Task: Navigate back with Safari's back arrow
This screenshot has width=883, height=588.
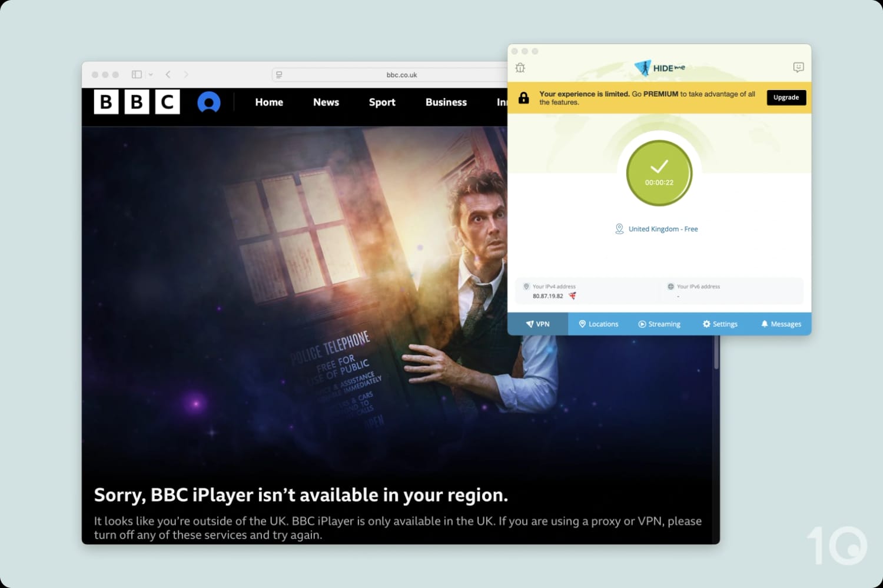Action: [168, 74]
